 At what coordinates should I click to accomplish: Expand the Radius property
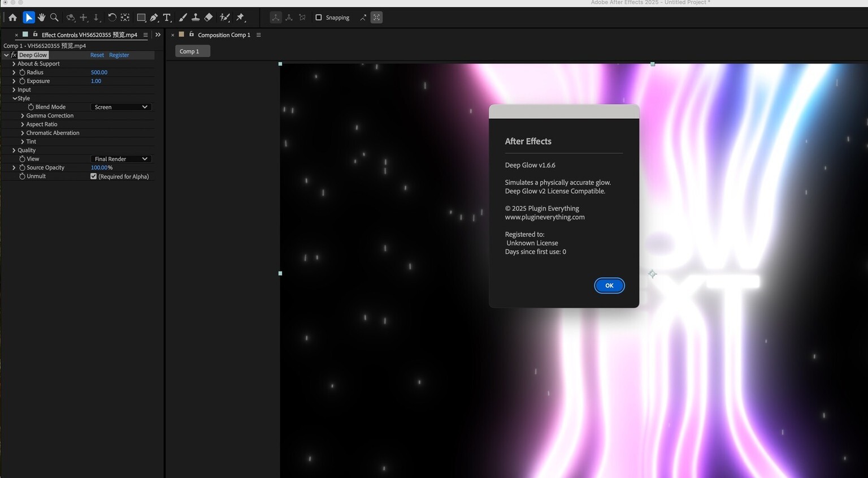coord(14,72)
